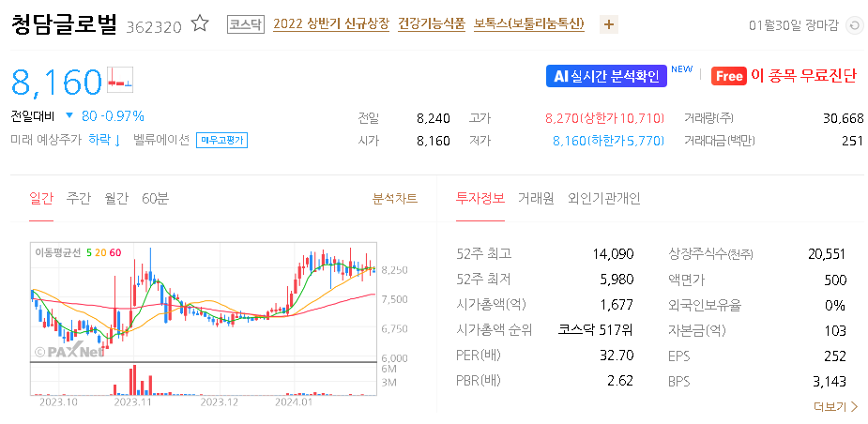Click the 청담글로벌 stock name
868x424 pixels.
[64, 24]
